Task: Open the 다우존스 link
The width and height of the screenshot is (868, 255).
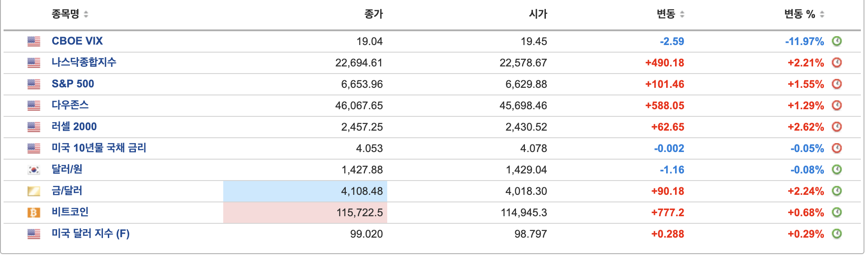Action: (x=70, y=105)
